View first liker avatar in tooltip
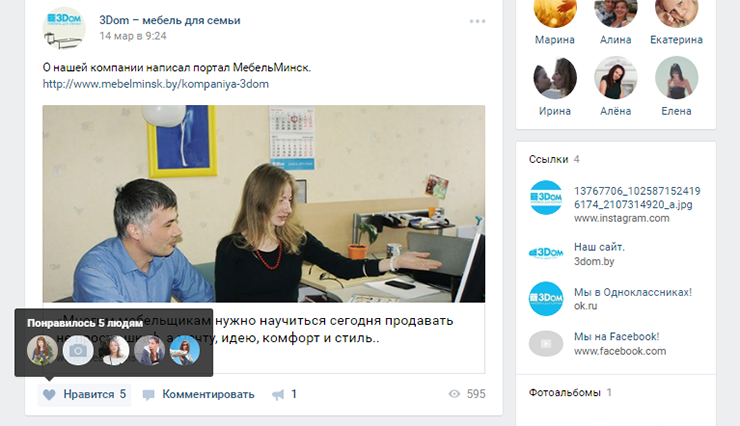The width and height of the screenshot is (740, 426). click(x=42, y=351)
